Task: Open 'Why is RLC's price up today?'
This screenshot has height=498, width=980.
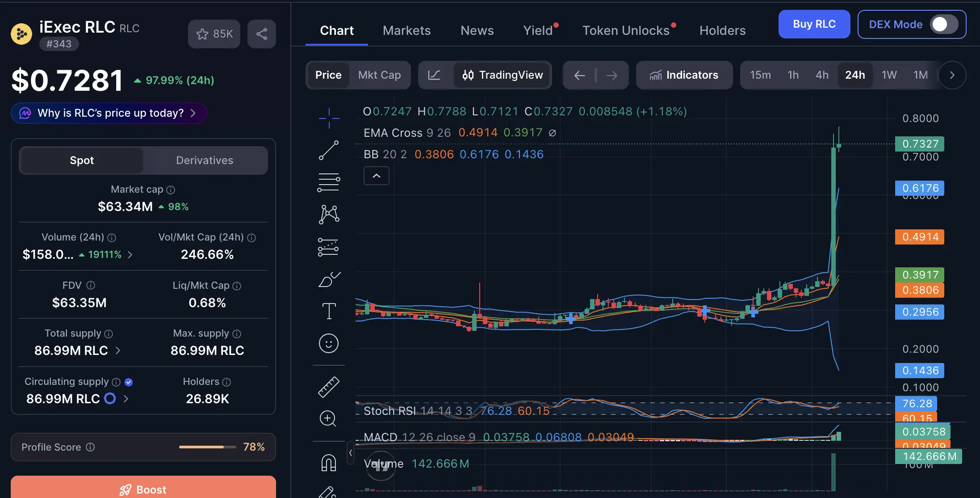Action: [x=109, y=113]
